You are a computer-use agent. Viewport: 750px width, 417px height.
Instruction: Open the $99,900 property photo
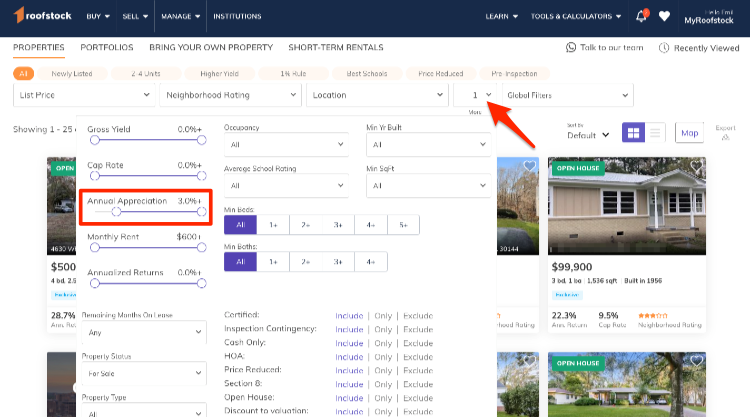(x=627, y=206)
